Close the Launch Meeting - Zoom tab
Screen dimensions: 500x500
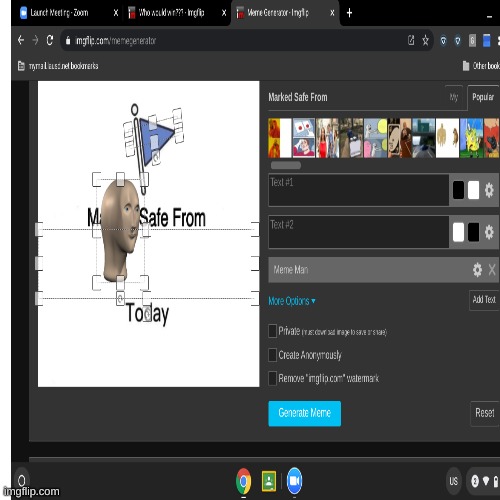116,13
